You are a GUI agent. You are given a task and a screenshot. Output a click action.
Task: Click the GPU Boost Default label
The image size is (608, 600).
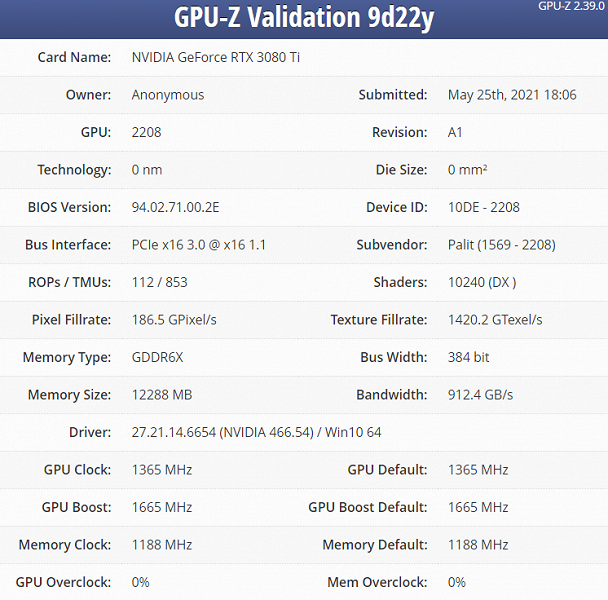click(x=368, y=507)
